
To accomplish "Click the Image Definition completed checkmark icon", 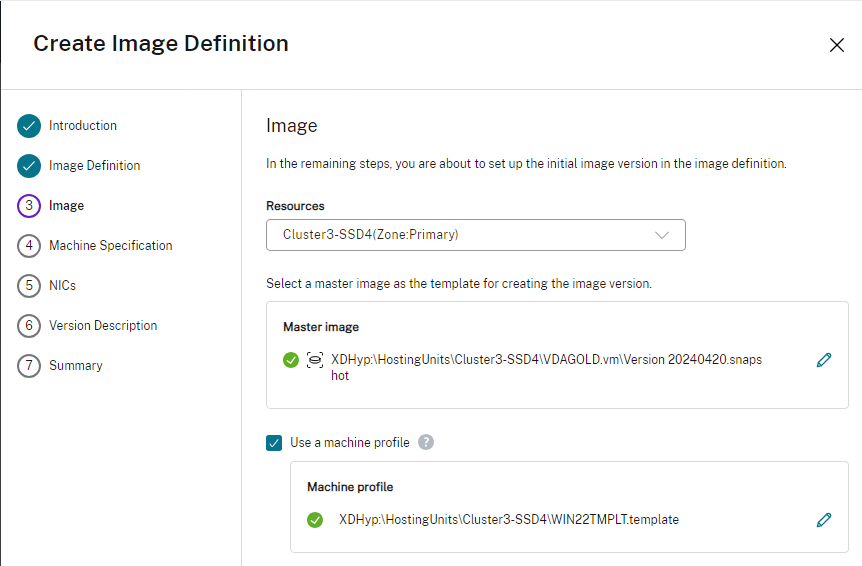I will (29, 166).
